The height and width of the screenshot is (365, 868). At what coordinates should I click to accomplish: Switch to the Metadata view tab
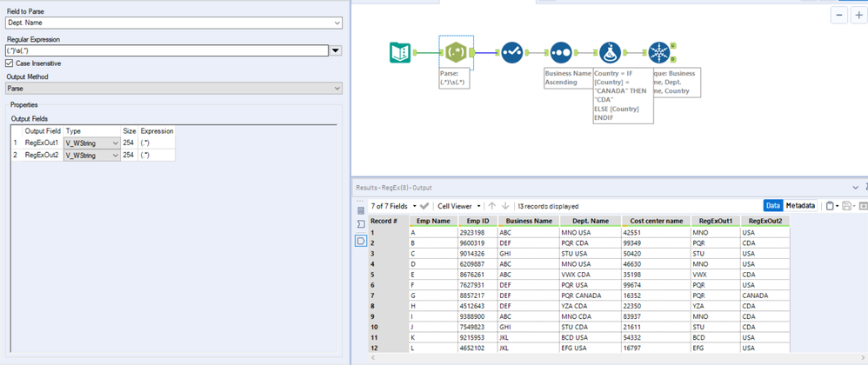pos(800,206)
